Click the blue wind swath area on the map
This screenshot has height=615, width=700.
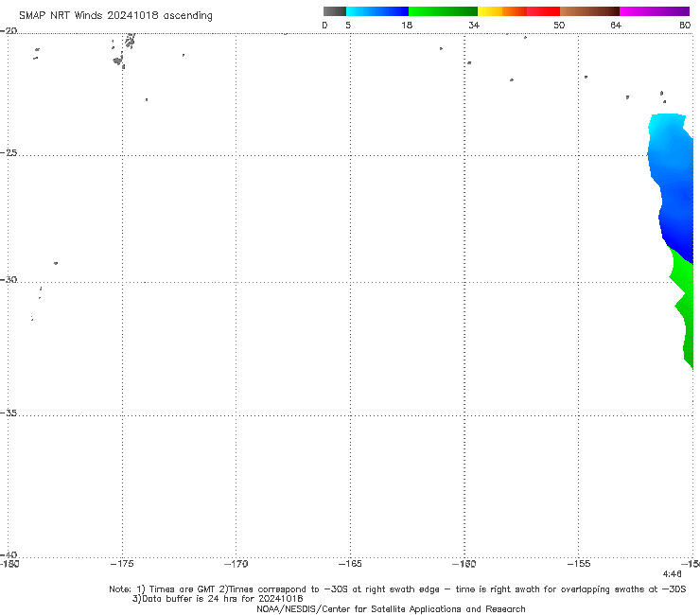674,192
